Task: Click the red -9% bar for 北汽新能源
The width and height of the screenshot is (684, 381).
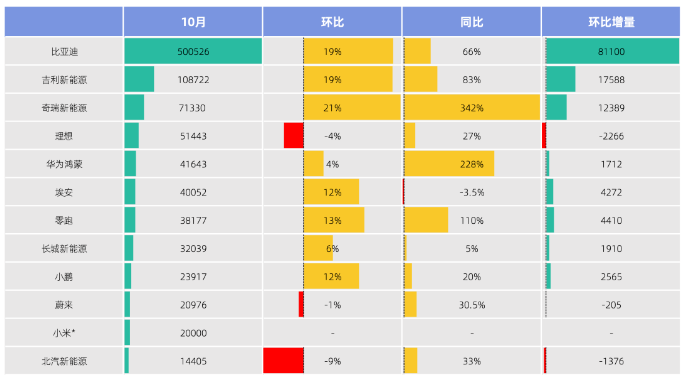Action: pos(284,360)
